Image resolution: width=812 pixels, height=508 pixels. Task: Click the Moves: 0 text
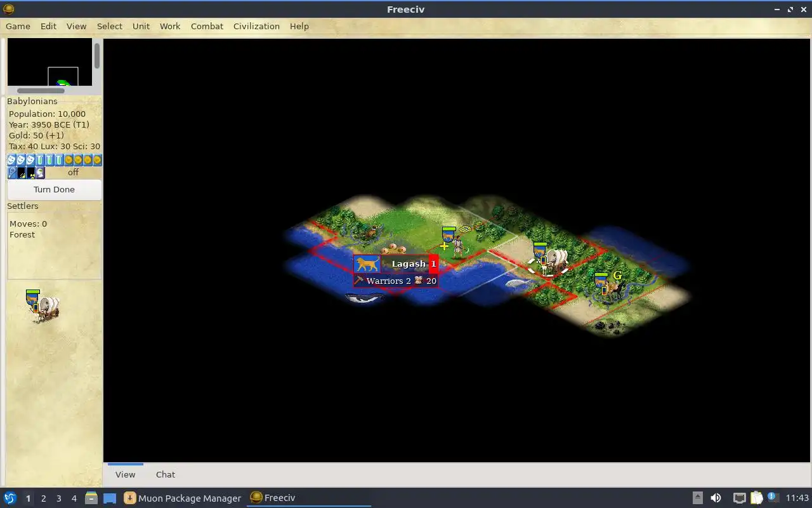point(28,224)
